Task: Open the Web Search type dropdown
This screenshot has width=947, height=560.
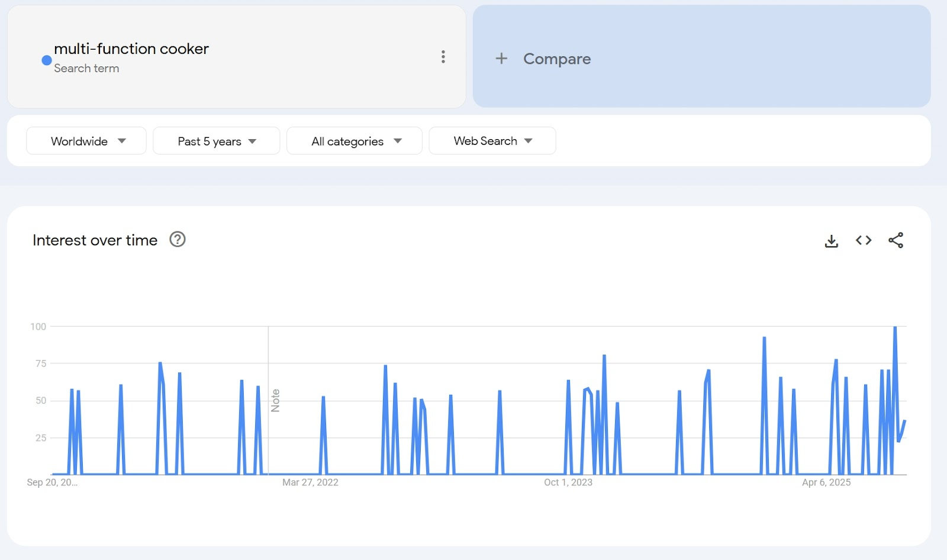Action: tap(492, 141)
